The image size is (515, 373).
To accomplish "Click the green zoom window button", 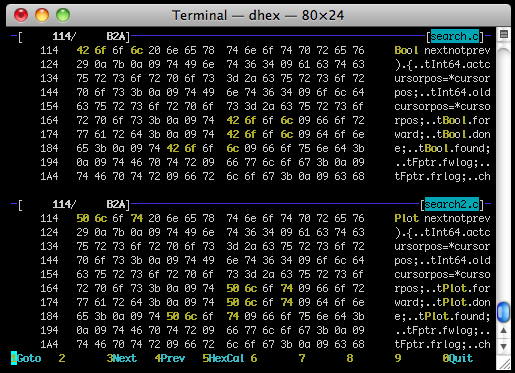I will pyautogui.click(x=63, y=15).
